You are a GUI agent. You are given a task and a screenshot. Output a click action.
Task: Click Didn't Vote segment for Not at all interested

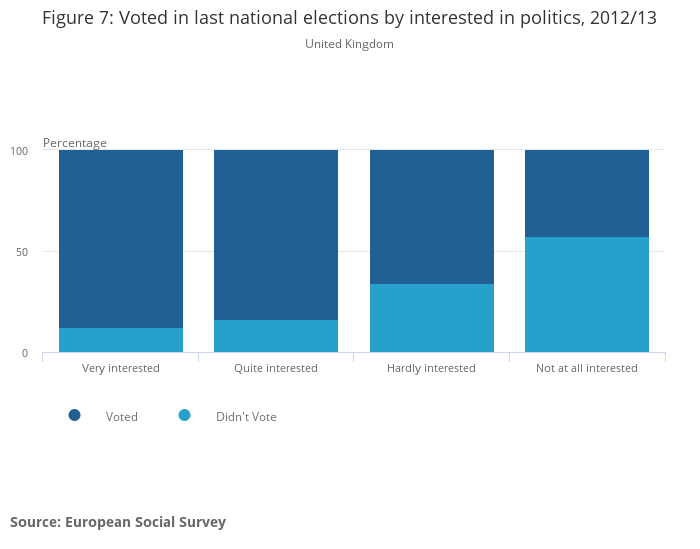pos(587,295)
